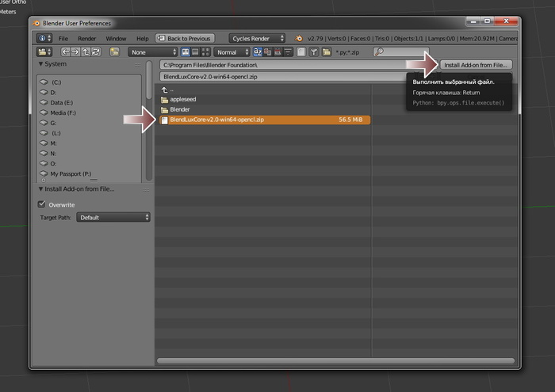Open the Render menu
Image resolution: width=555 pixels, height=392 pixels.
tap(87, 38)
